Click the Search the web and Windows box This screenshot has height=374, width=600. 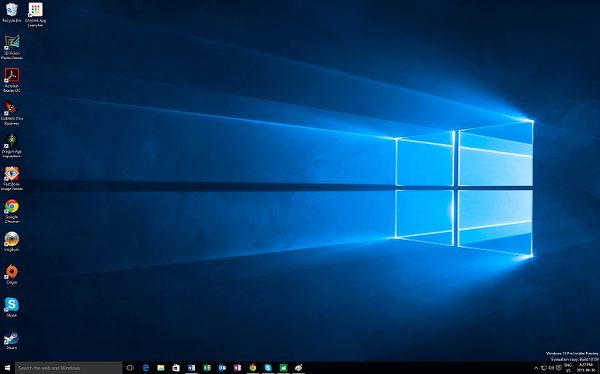click(x=69, y=368)
